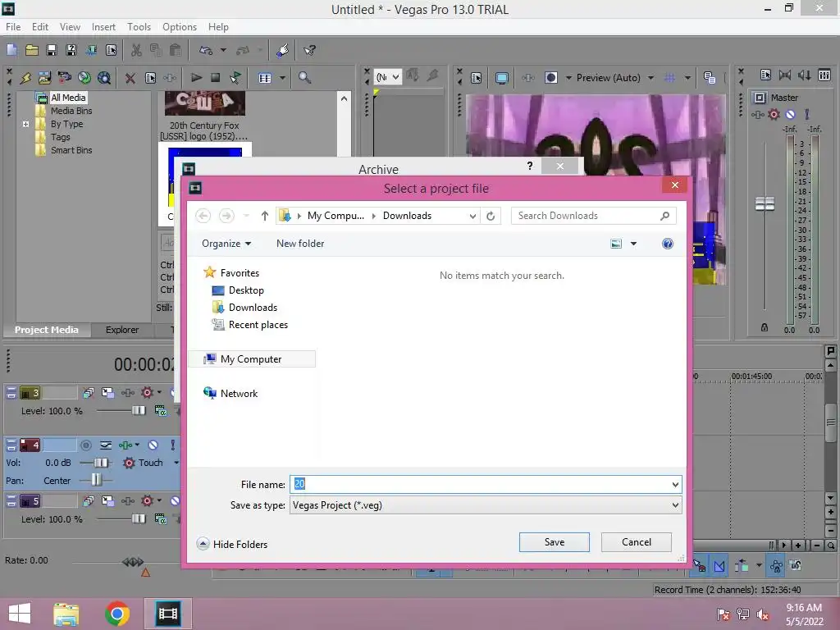The image size is (840, 630).
Task: Open the view options dropdown arrow in dialog
Action: 633,244
